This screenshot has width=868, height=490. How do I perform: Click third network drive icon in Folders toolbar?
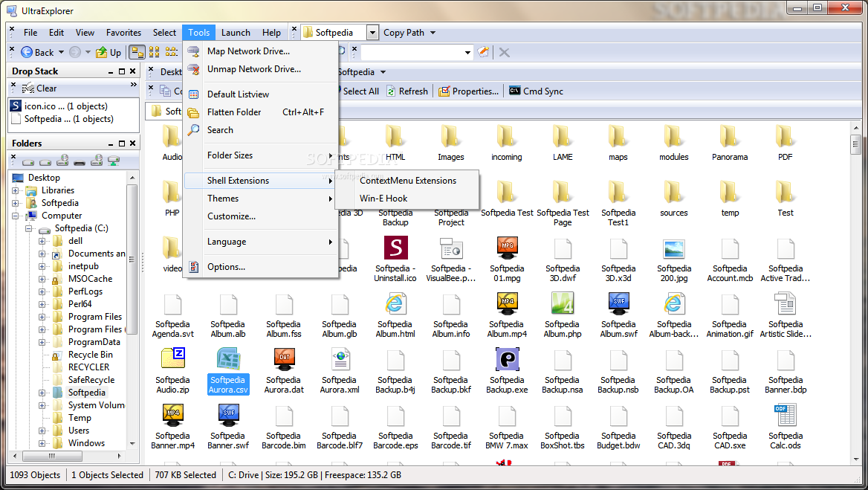62,161
